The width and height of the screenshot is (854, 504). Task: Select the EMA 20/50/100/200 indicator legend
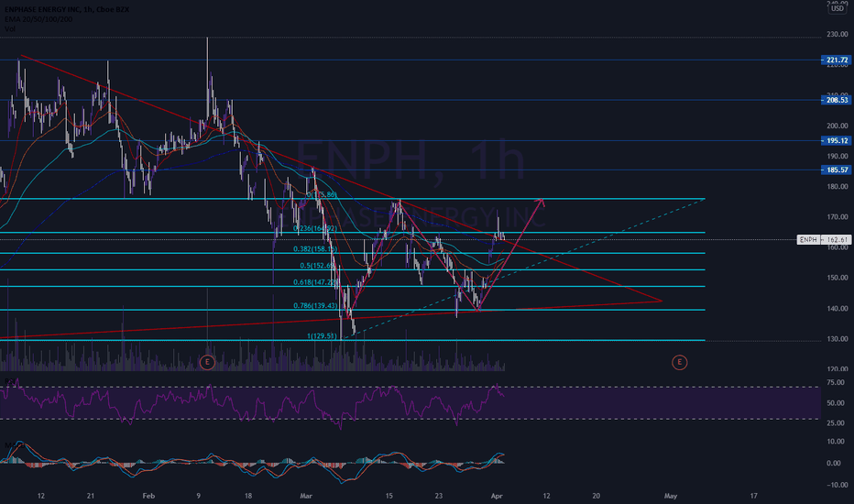38,19
